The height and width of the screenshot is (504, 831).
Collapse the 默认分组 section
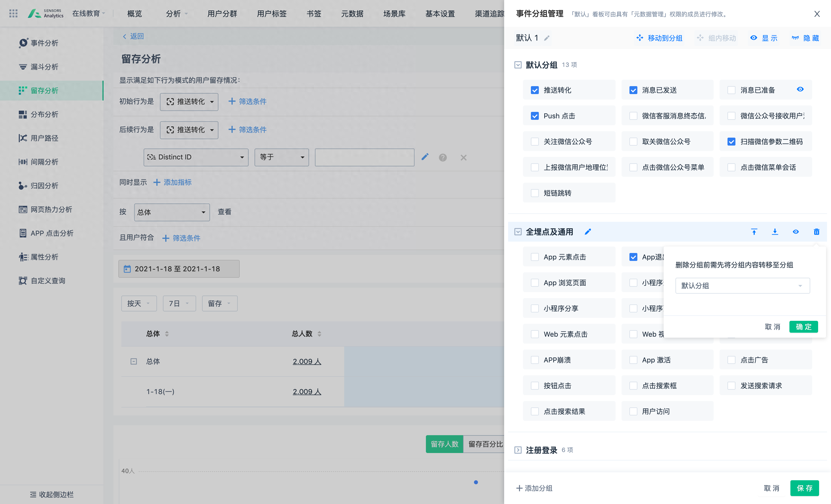tap(518, 65)
